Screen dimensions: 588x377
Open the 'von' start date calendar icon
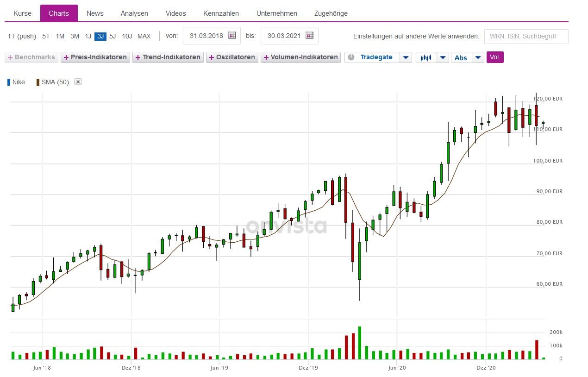tap(232, 36)
